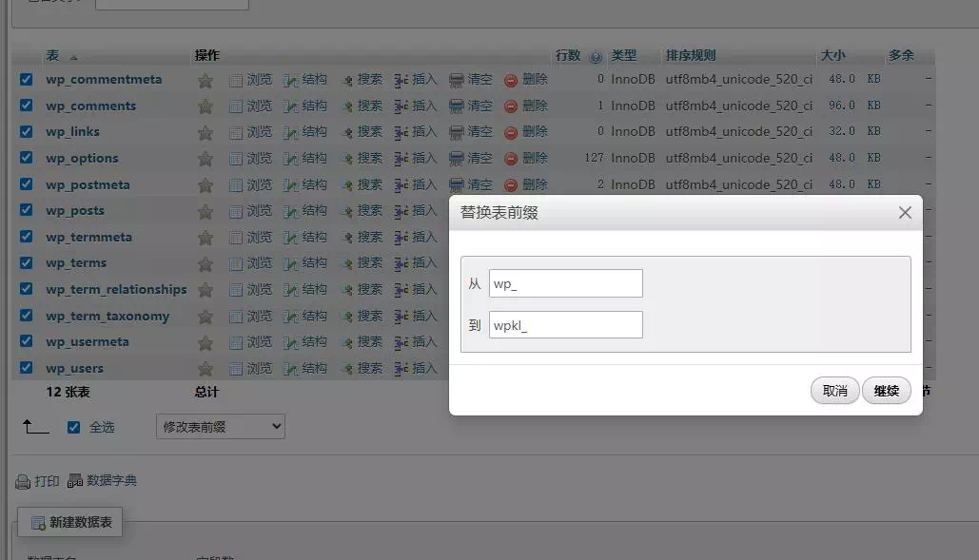Click search icon for wp_links

tap(347, 133)
